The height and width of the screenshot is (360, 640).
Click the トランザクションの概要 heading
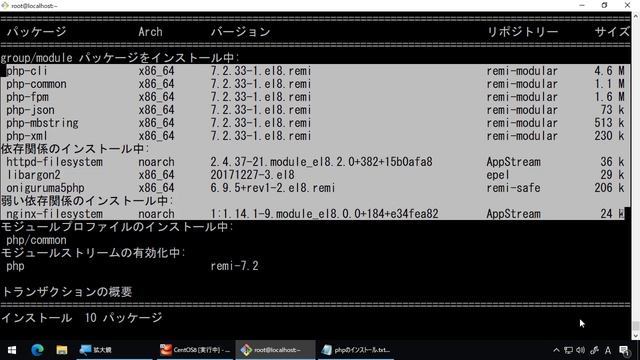[x=67, y=292]
